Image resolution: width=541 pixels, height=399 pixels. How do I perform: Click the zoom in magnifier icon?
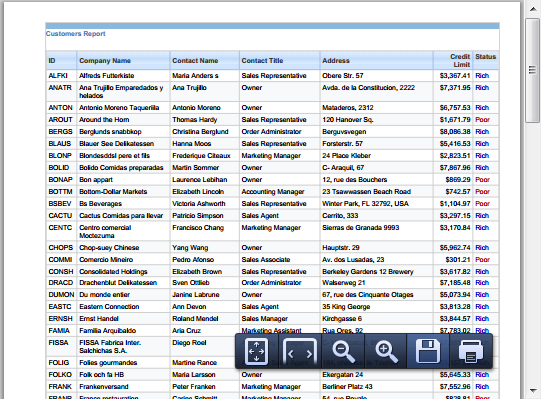386,352
